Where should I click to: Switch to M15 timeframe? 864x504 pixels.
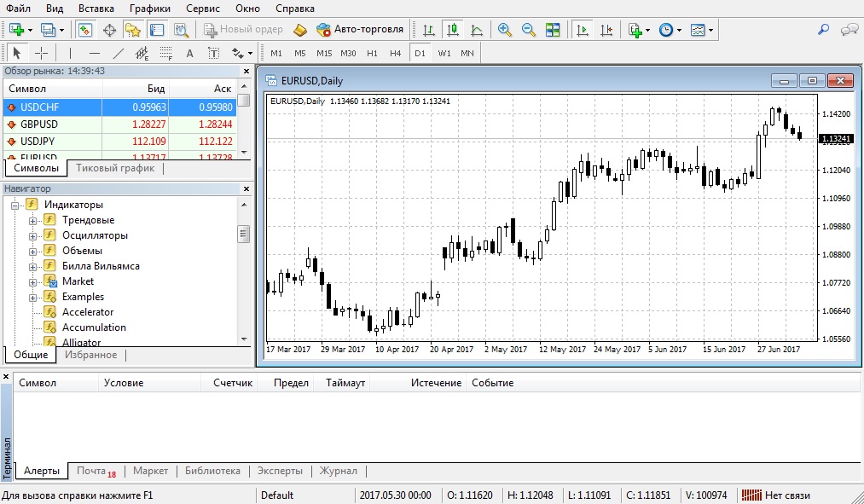point(324,54)
